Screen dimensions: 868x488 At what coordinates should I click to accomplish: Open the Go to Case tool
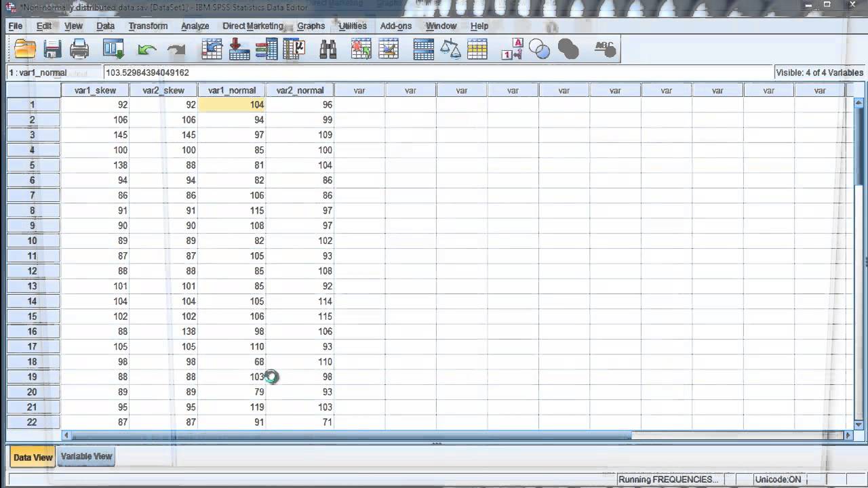(212, 49)
